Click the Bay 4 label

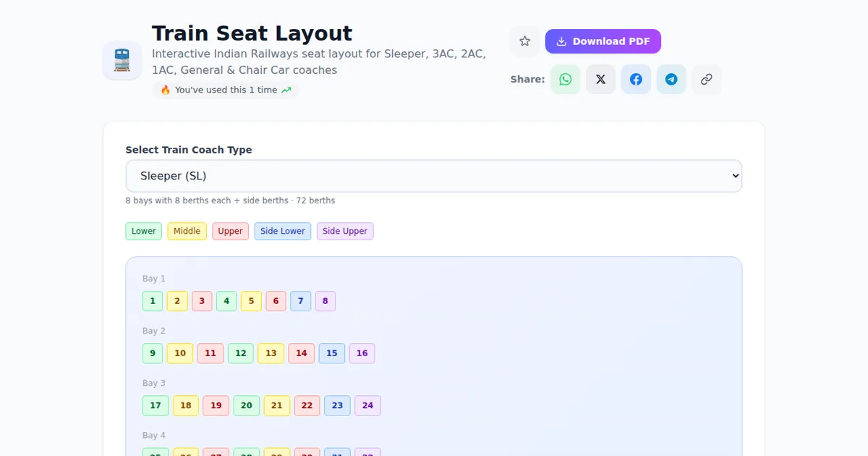tap(154, 435)
